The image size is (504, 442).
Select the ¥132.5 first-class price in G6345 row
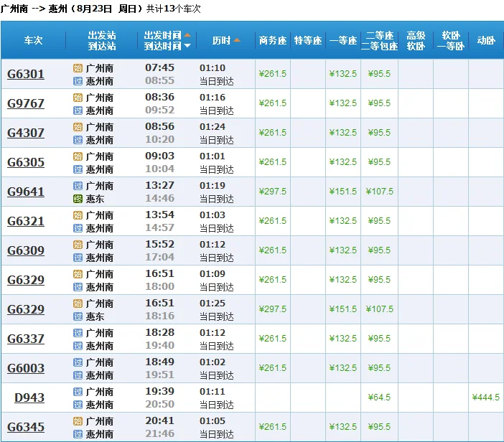[343, 427]
